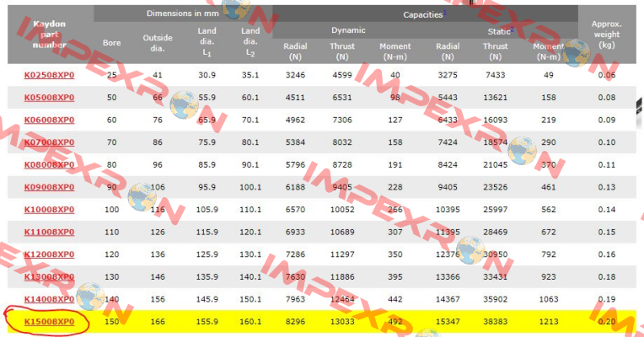Click the 'Bore' column header
Image resolution: width=644 pixels, height=337 pixels.
click(112, 43)
